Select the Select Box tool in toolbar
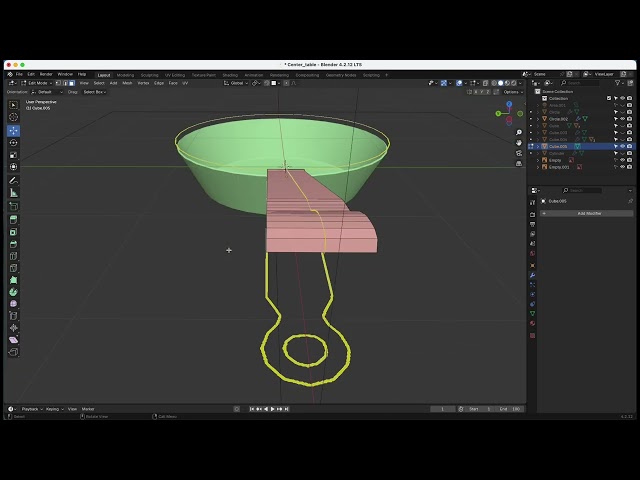 (13, 105)
